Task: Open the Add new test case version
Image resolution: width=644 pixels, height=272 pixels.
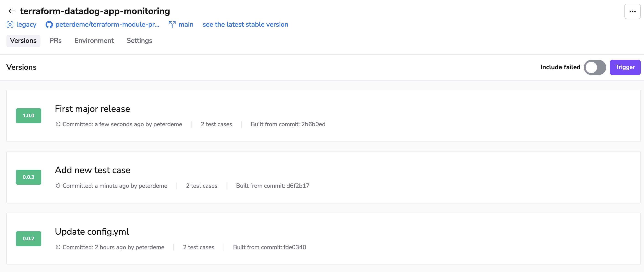Action: click(93, 170)
